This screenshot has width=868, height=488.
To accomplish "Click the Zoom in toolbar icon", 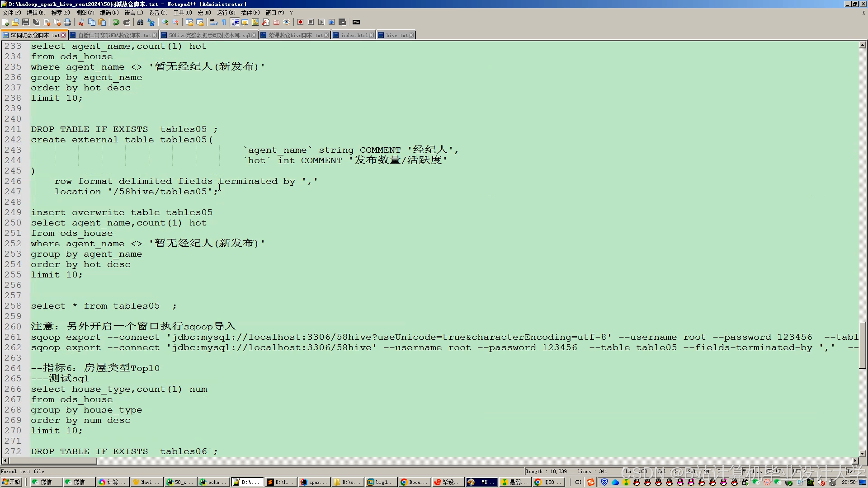I will [165, 22].
